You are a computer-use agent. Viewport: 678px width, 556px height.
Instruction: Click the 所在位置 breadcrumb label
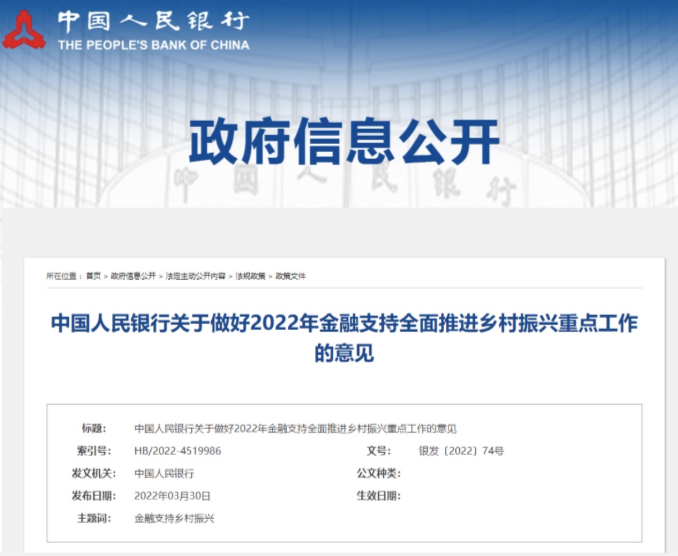(64, 276)
